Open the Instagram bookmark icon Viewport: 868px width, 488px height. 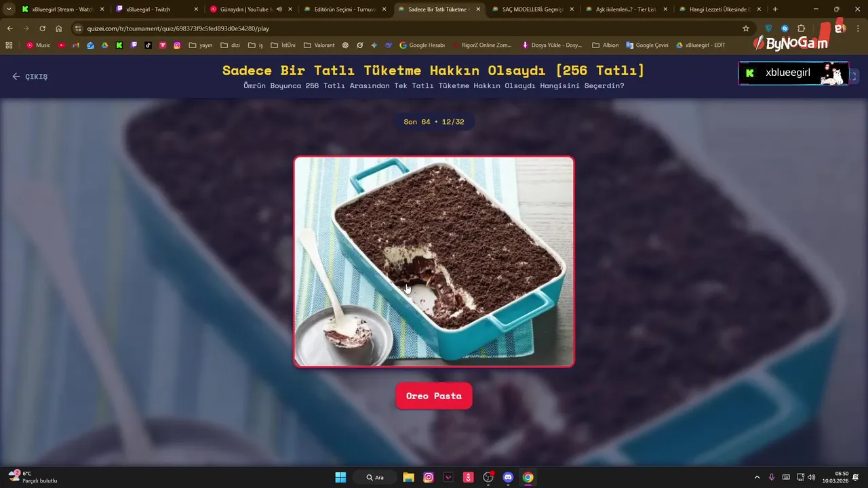pyautogui.click(x=177, y=45)
